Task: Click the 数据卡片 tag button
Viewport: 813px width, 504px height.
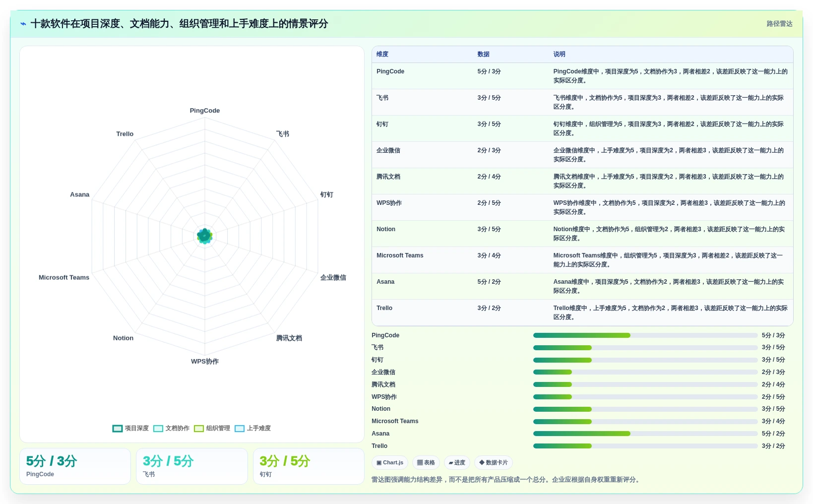Action: pos(494,463)
